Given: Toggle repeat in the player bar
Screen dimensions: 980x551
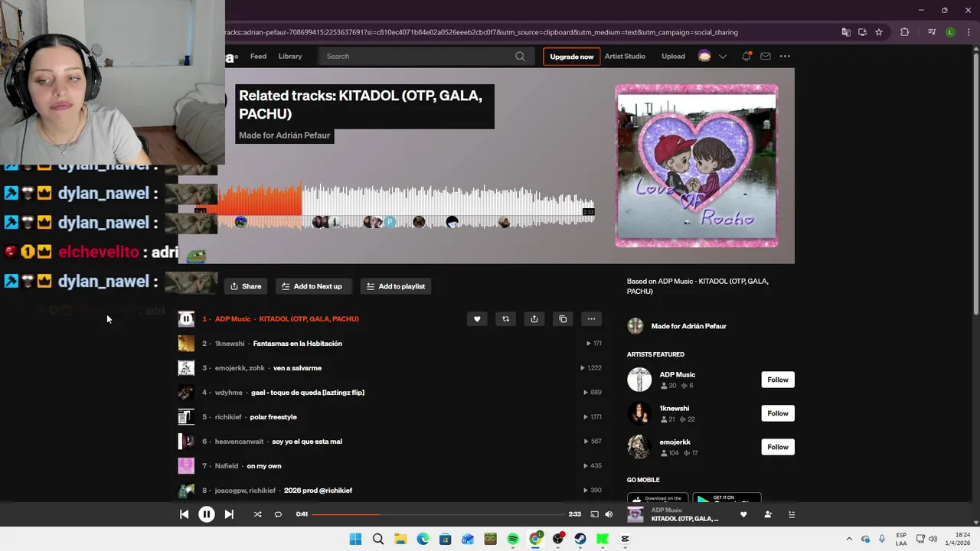Looking at the screenshot, I should pos(278,514).
